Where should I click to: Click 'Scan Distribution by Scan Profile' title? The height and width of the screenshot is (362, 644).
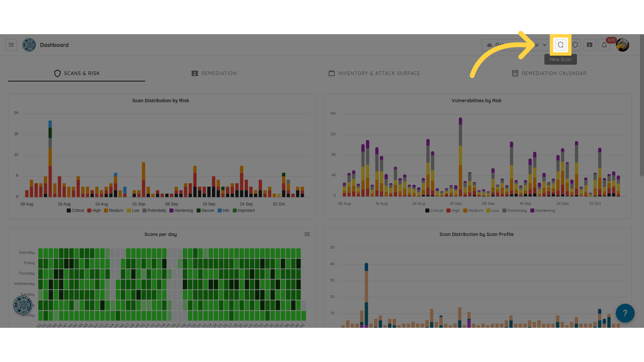[x=477, y=234]
